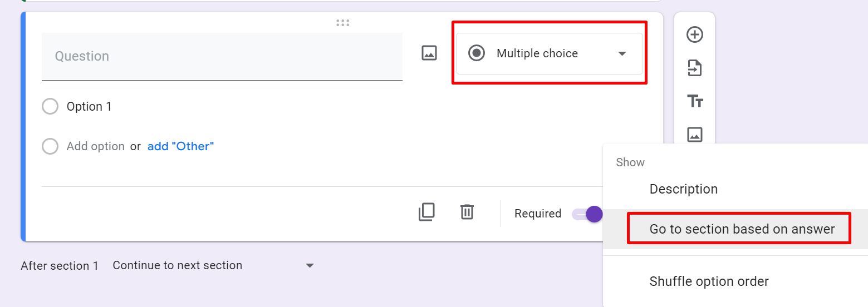Grab the drag handle dots atop card

coord(343,23)
